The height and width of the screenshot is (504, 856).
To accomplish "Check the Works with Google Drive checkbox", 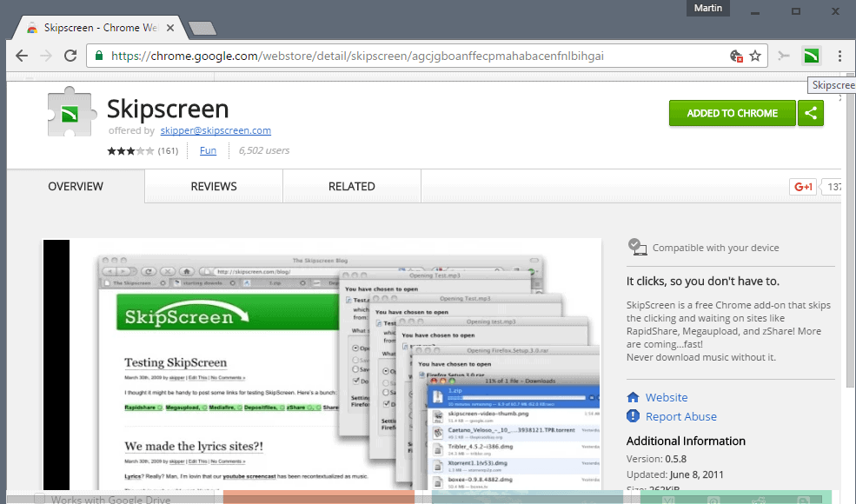I will [x=39, y=499].
